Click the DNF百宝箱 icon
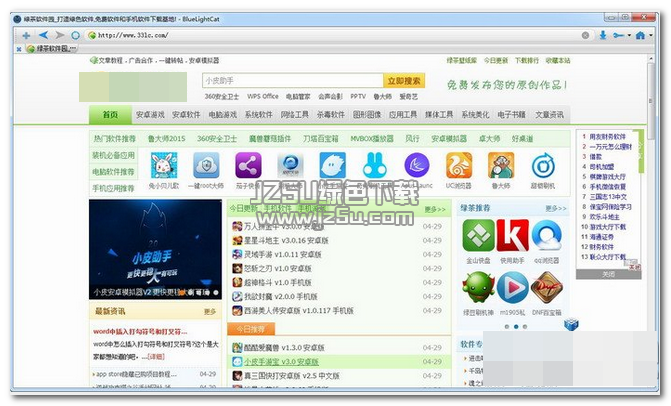671x406 pixels. pos(546,287)
